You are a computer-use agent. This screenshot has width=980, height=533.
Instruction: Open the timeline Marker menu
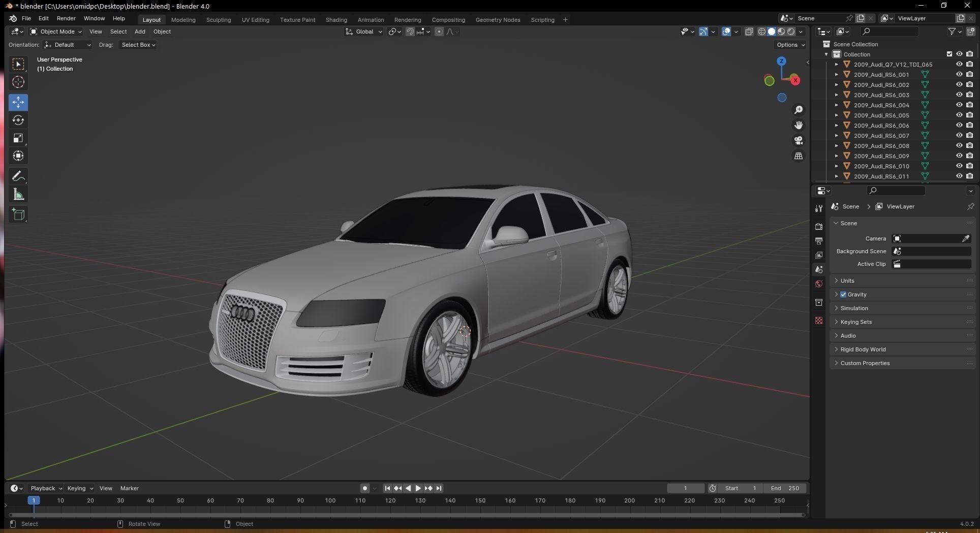point(130,488)
